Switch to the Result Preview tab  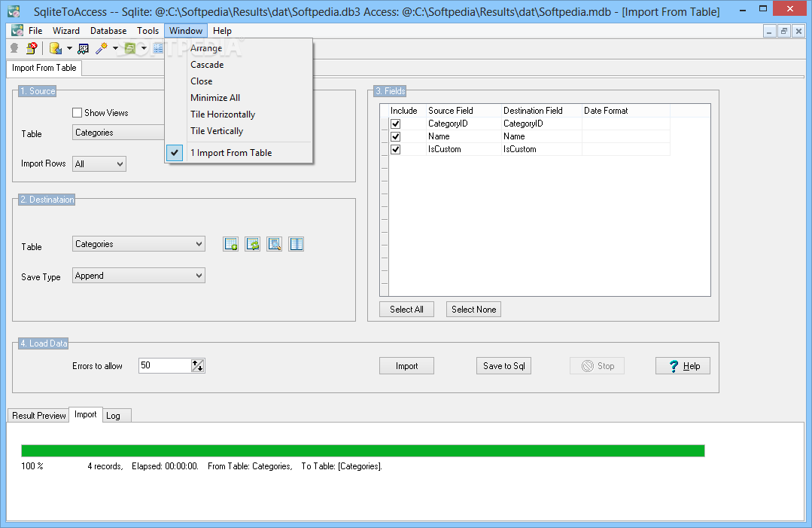39,416
